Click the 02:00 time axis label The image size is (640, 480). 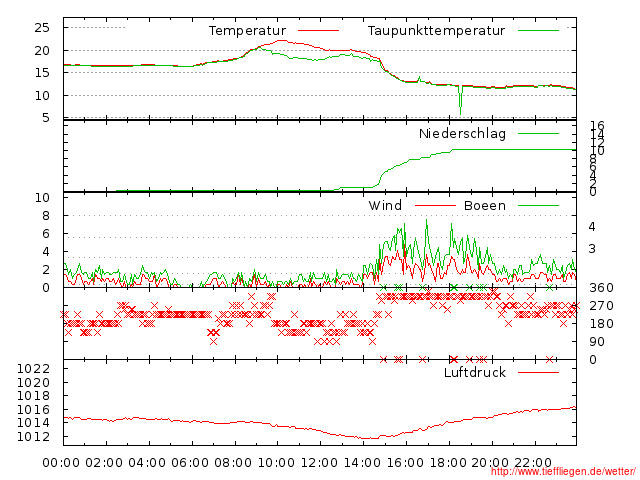(104, 463)
